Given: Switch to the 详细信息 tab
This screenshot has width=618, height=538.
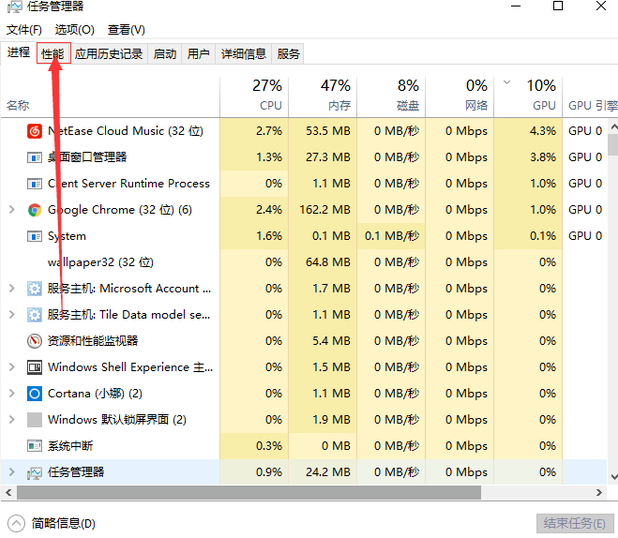Looking at the screenshot, I should (244, 54).
